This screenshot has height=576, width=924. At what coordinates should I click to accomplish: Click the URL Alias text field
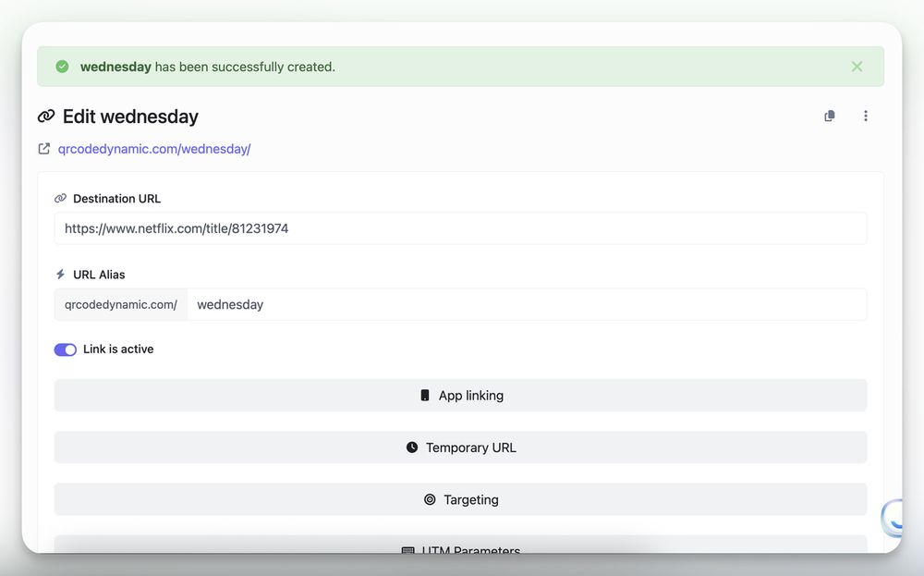click(x=527, y=305)
